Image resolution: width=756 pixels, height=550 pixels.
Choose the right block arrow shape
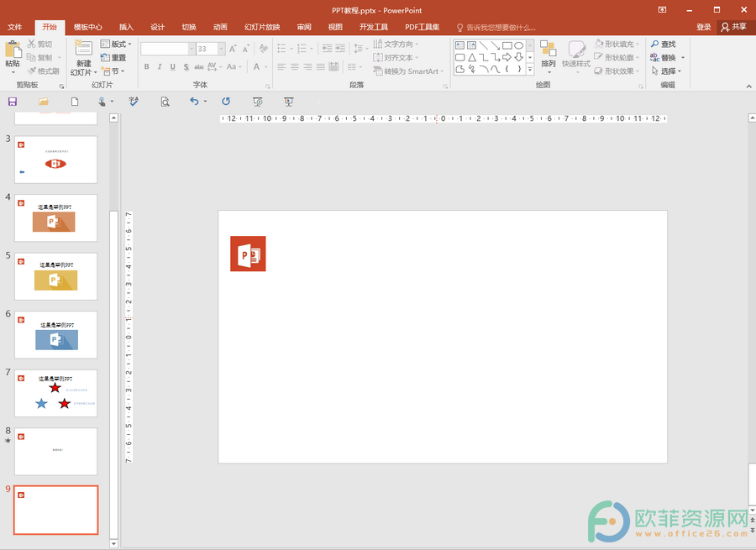[x=507, y=57]
